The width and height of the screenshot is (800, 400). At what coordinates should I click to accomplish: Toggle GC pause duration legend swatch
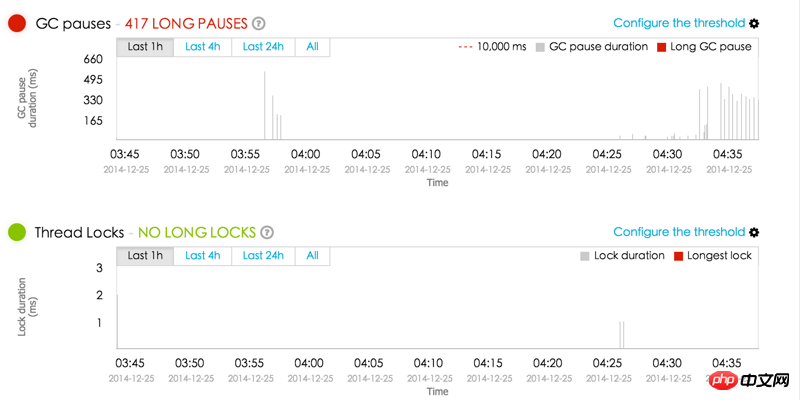click(541, 46)
